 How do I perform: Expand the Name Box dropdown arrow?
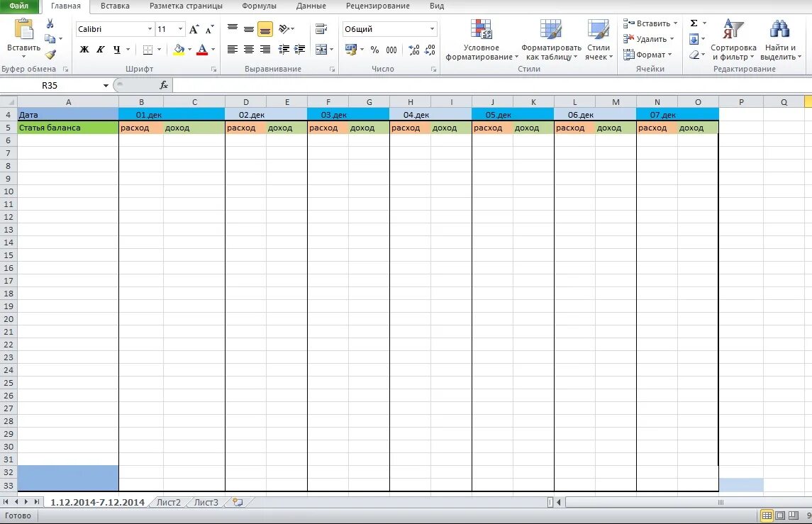point(106,85)
